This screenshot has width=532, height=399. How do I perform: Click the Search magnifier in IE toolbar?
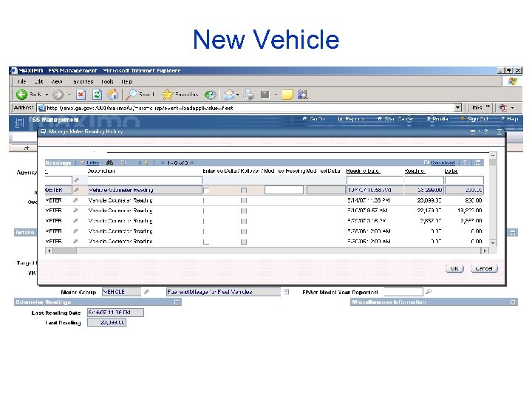coord(132,95)
